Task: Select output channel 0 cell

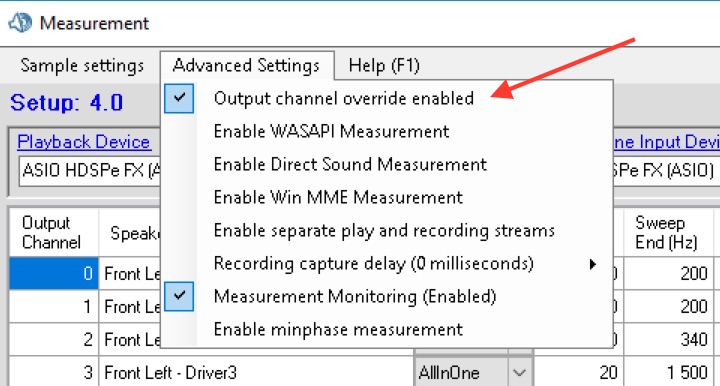Action: click(54, 274)
